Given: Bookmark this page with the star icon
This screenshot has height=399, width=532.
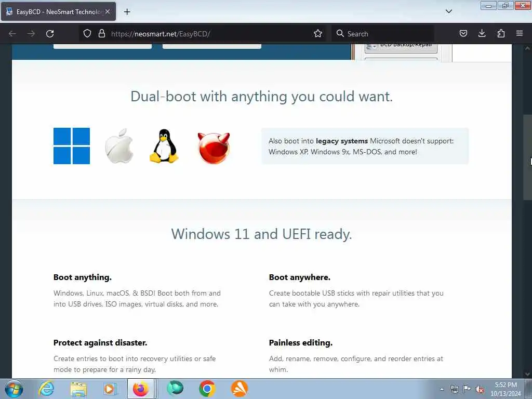Looking at the screenshot, I should [x=318, y=34].
